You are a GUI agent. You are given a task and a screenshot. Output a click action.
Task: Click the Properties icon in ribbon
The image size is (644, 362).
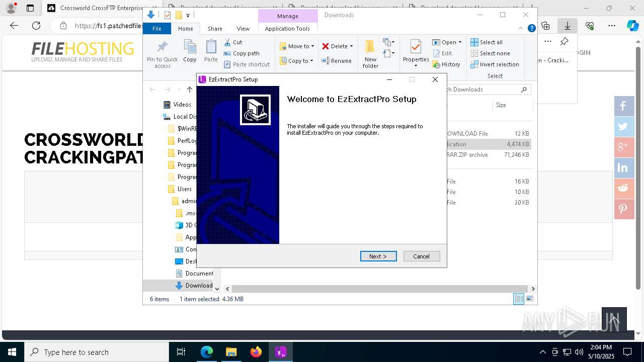click(416, 47)
